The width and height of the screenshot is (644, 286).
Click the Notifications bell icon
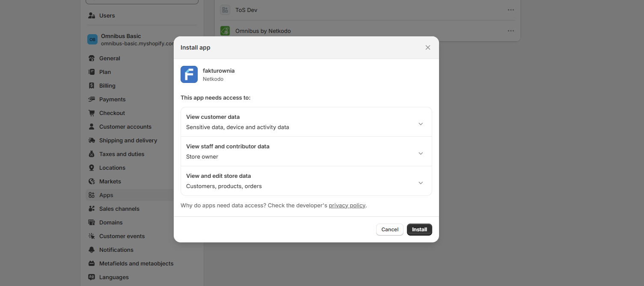pyautogui.click(x=92, y=250)
